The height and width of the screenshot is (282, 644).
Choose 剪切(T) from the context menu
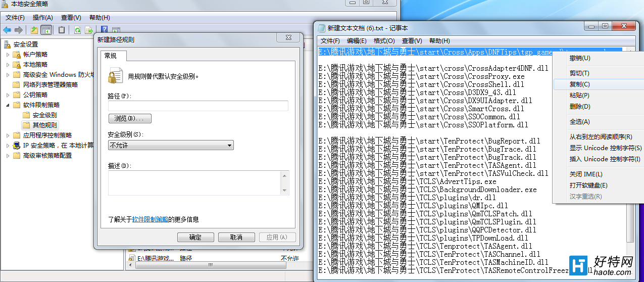[x=598, y=73]
